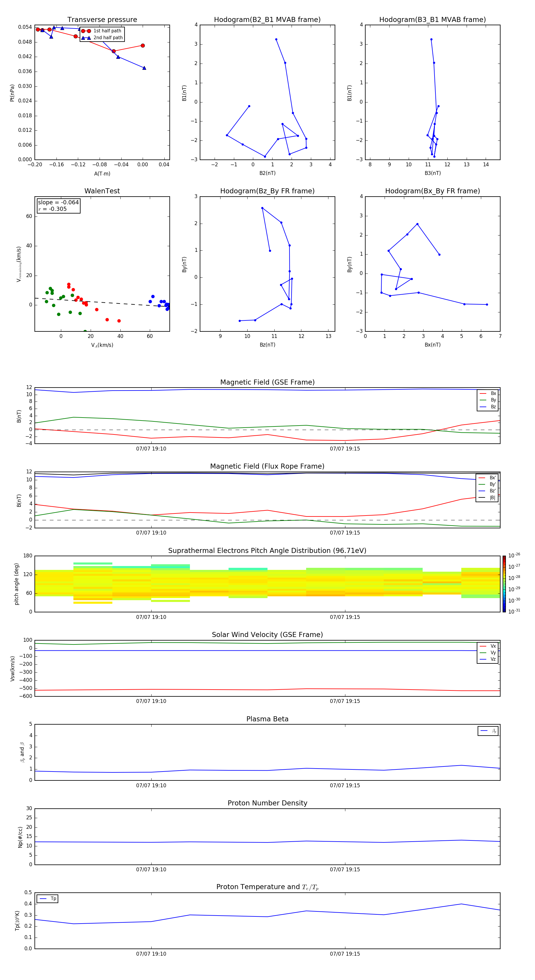Click the 'B2(nT)' x-axis label

coord(267,173)
